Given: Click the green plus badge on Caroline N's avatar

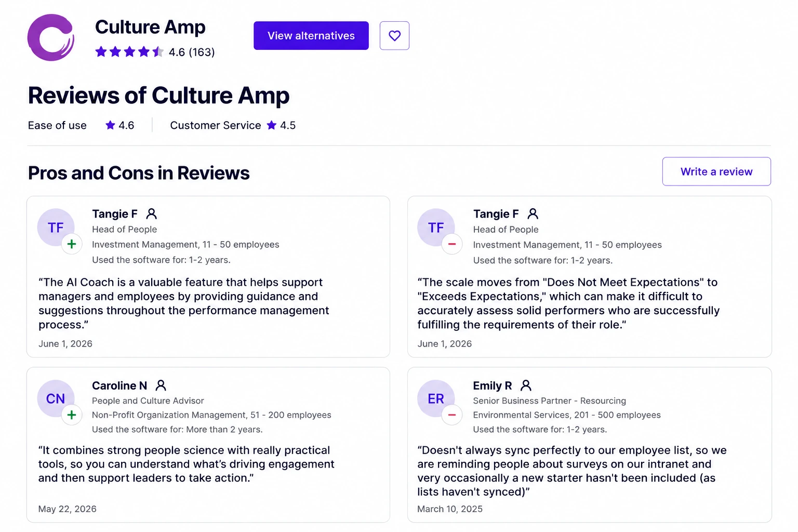Looking at the screenshot, I should tap(72, 415).
